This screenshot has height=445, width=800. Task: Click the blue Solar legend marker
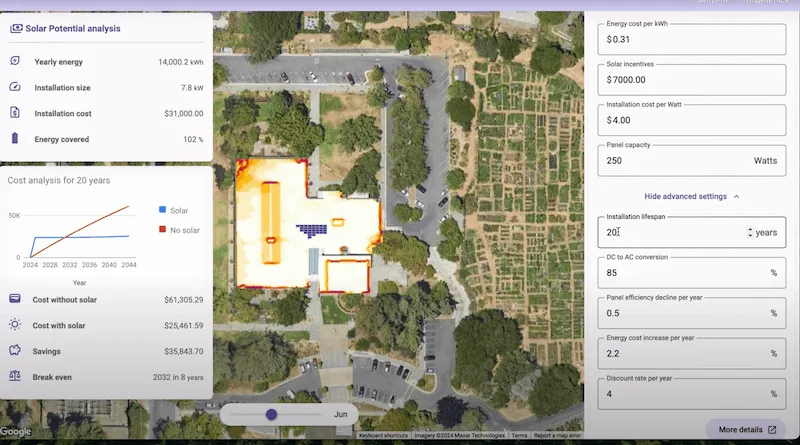click(x=162, y=210)
